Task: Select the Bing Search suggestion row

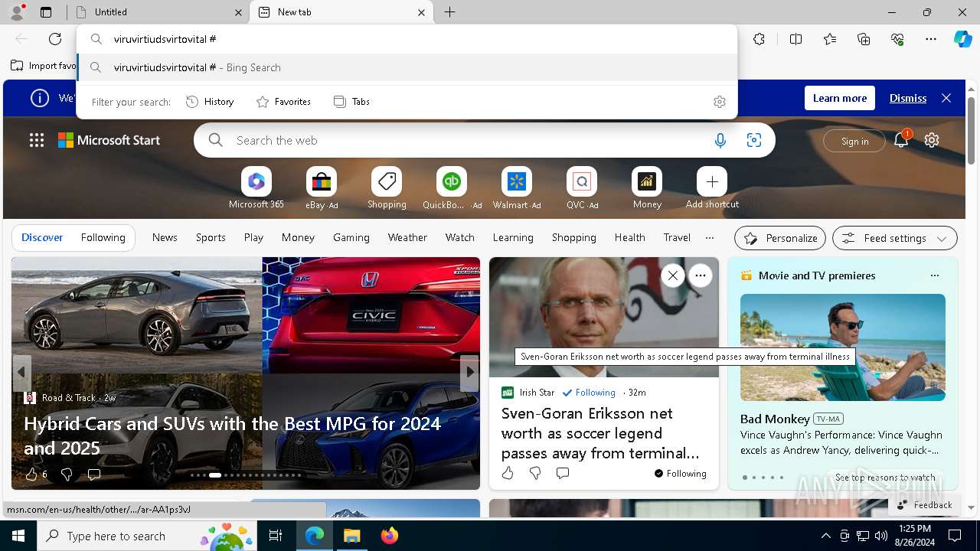Action: pos(407,67)
